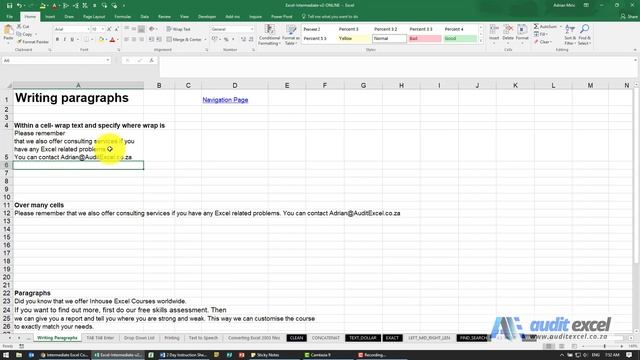Open the font name Arial dropdown

click(88, 29)
